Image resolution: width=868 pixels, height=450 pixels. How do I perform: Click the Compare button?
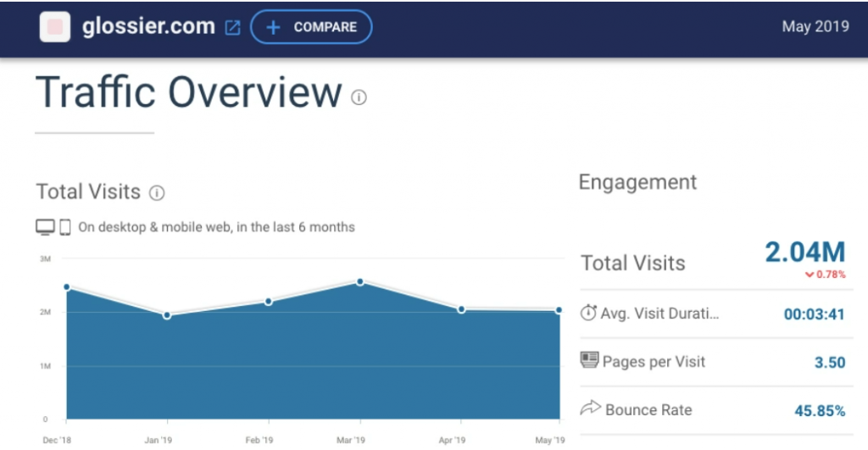pos(311,27)
